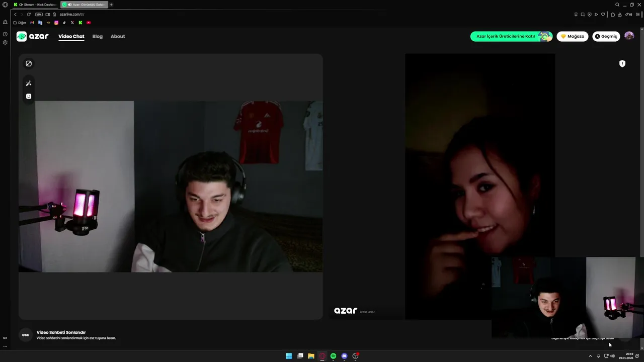Viewport: 644px width, 362px height.
Task: Open the Azar logo home link
Action: coord(33,36)
